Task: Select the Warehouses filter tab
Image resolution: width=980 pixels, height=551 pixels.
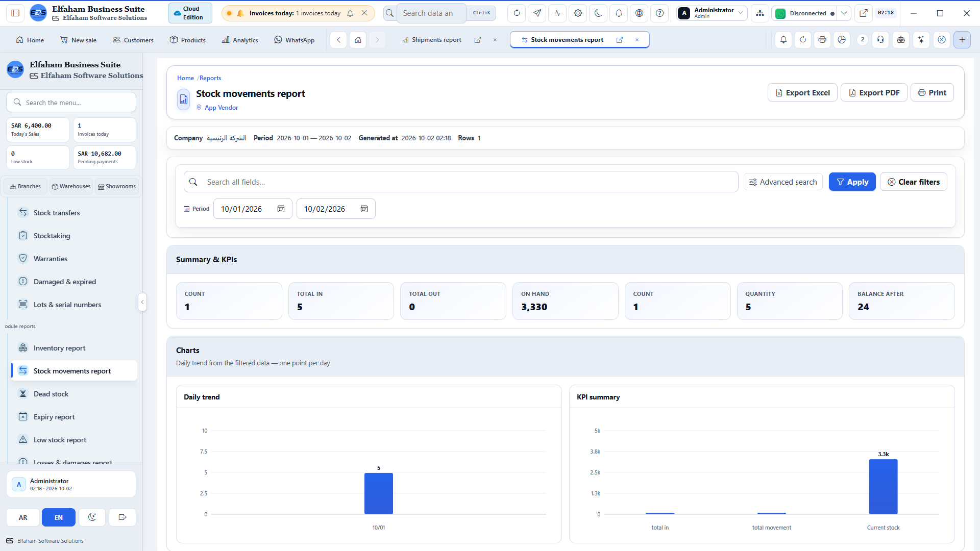Action: pos(71,187)
